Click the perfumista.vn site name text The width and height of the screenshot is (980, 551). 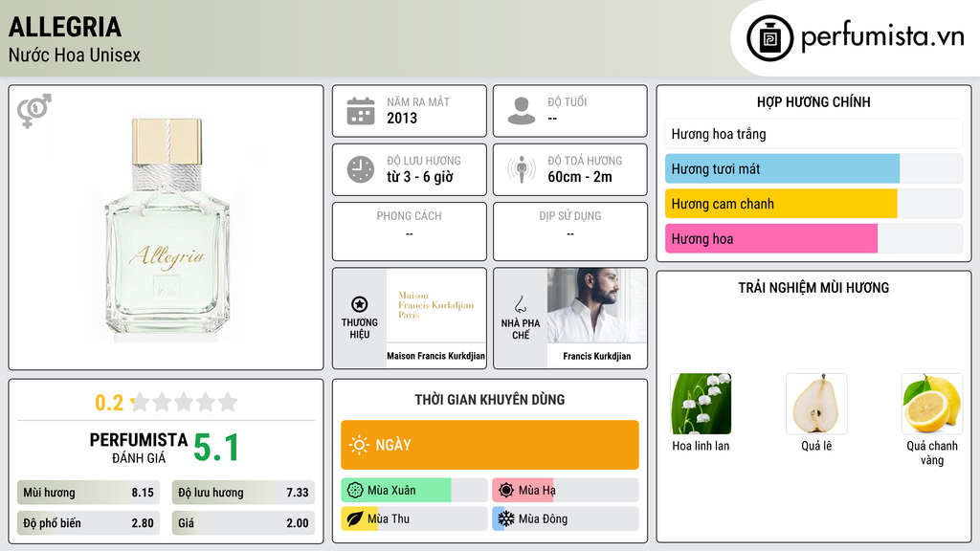pos(882,36)
